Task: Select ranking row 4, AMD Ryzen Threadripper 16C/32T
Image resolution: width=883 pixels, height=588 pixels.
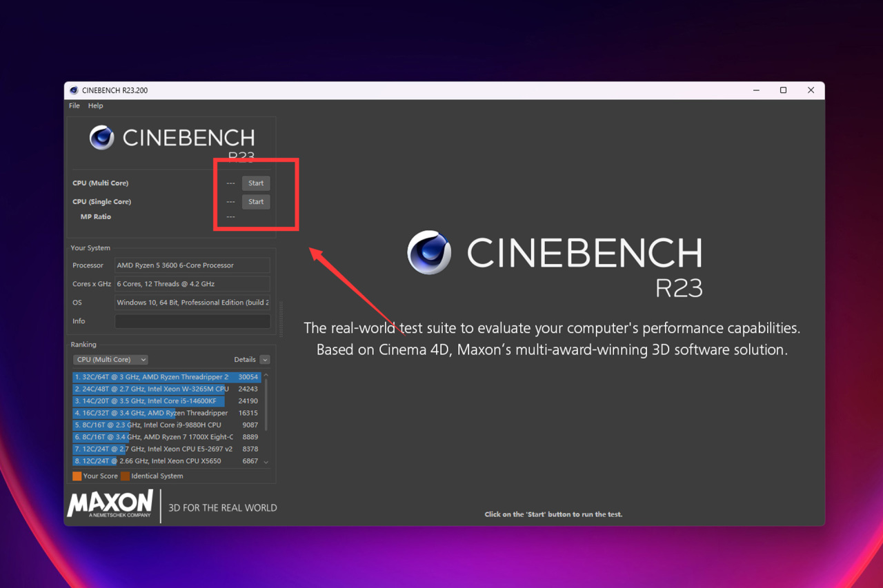Action: (166, 413)
